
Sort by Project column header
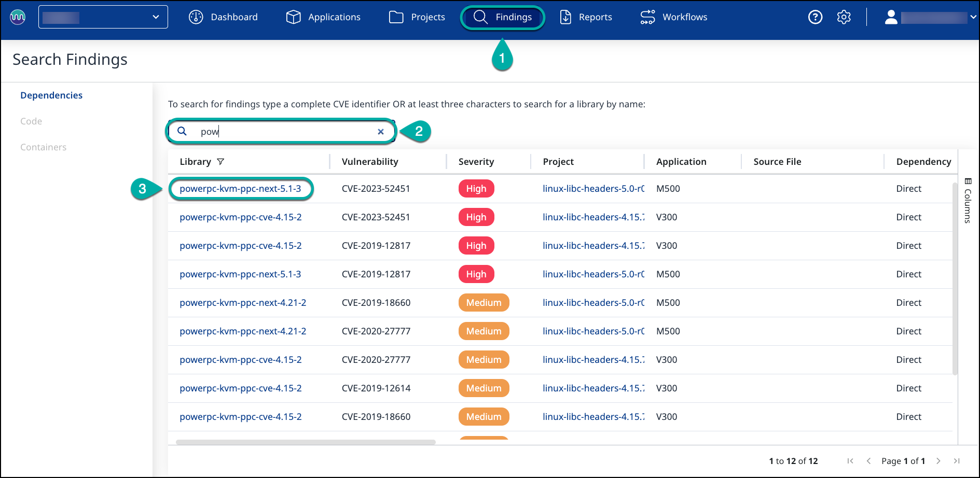(558, 162)
